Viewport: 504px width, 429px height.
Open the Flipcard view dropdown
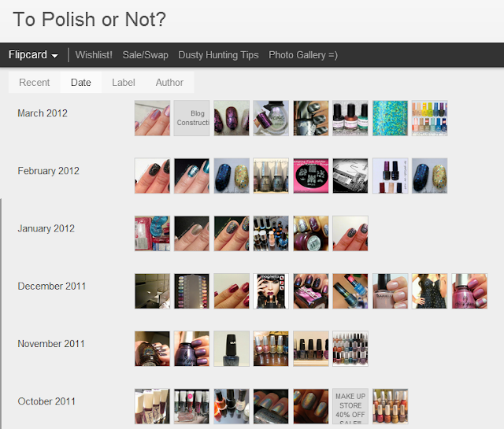[x=33, y=55]
